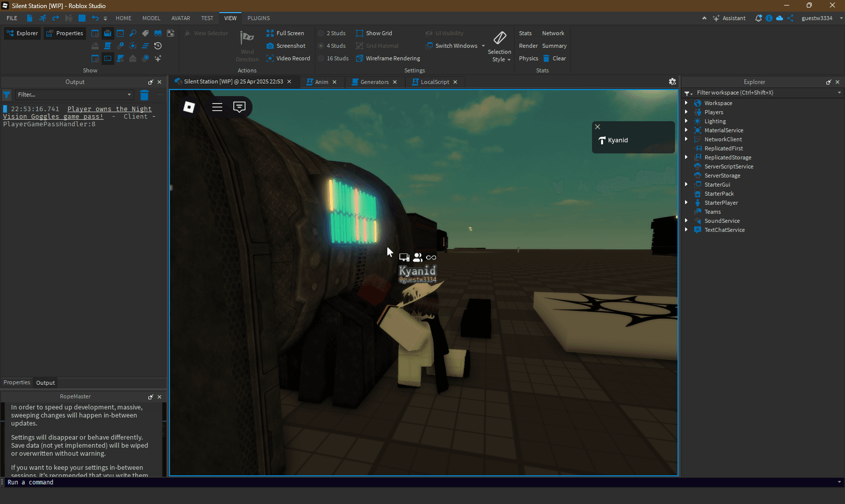Click the share icon near username
The height and width of the screenshot is (504, 845).
790,18
